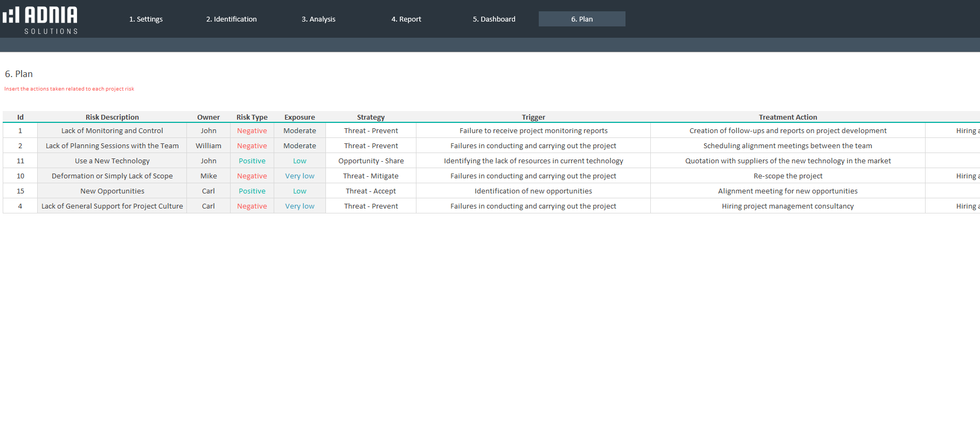Select the Id cell numbered 15
Image resolution: width=980 pixels, height=436 pixels.
pos(20,191)
